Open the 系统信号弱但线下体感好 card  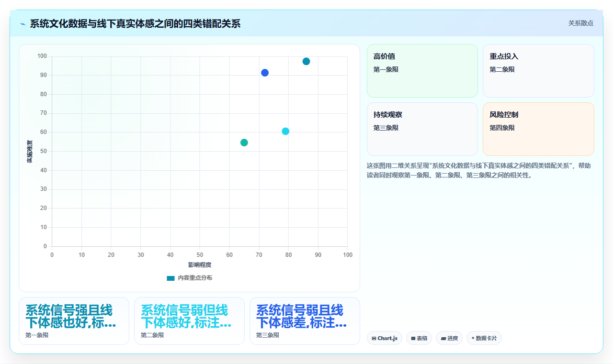point(189,321)
